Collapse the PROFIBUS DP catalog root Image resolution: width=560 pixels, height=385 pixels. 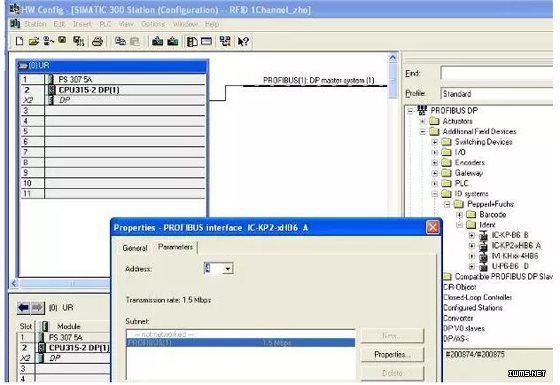pos(410,111)
